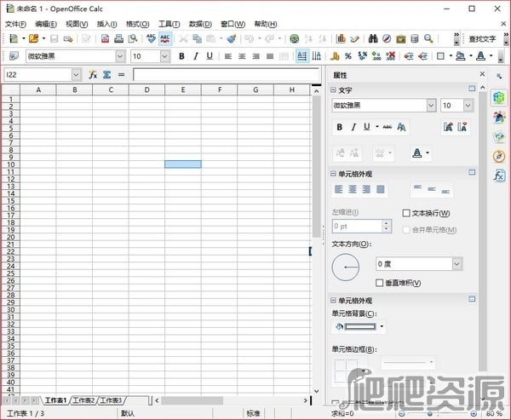The image size is (511, 420).
Task: Open the sidebar Styles and Formatting icon
Action: point(499,117)
